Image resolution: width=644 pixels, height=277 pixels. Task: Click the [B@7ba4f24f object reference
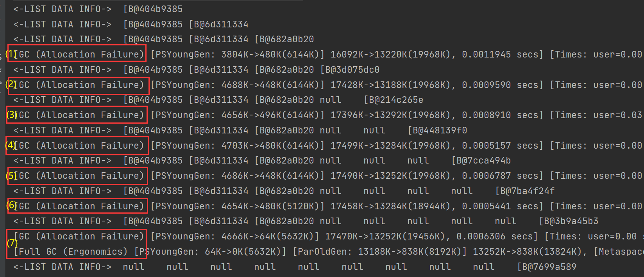pos(525,191)
